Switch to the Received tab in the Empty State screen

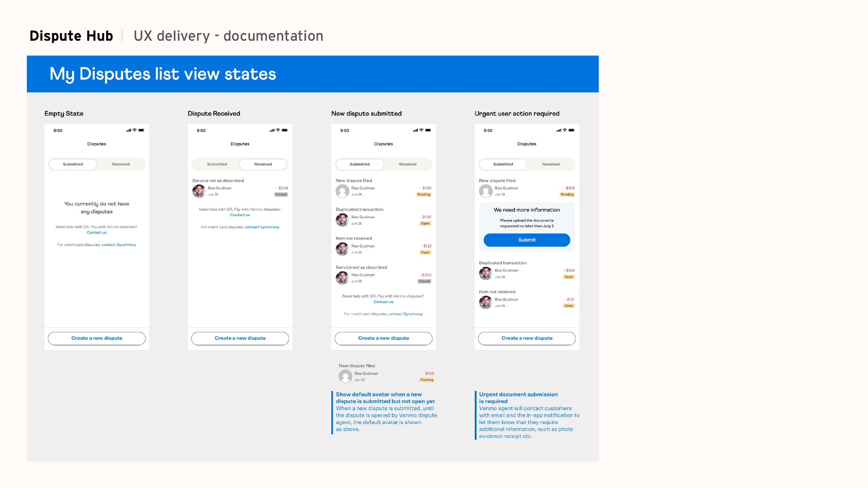[x=121, y=164]
